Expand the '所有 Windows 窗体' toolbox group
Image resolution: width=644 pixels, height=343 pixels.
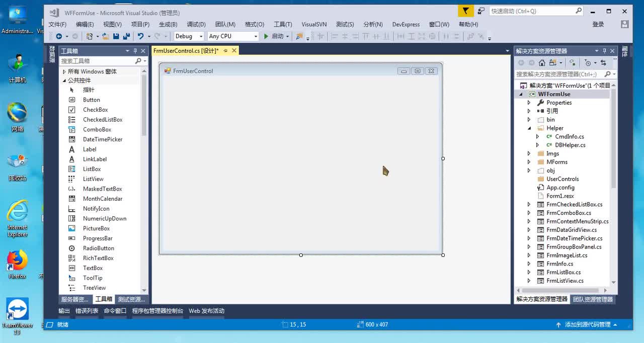click(64, 71)
